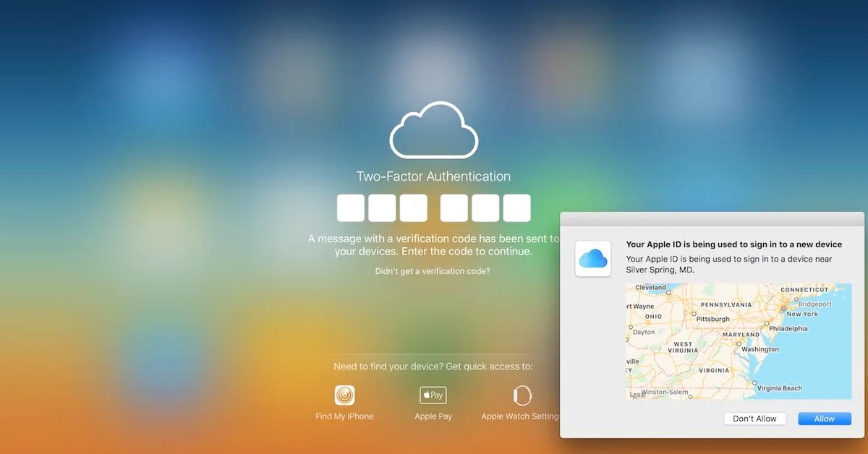
Task: Click the Don't Allow button
Action: click(754, 419)
